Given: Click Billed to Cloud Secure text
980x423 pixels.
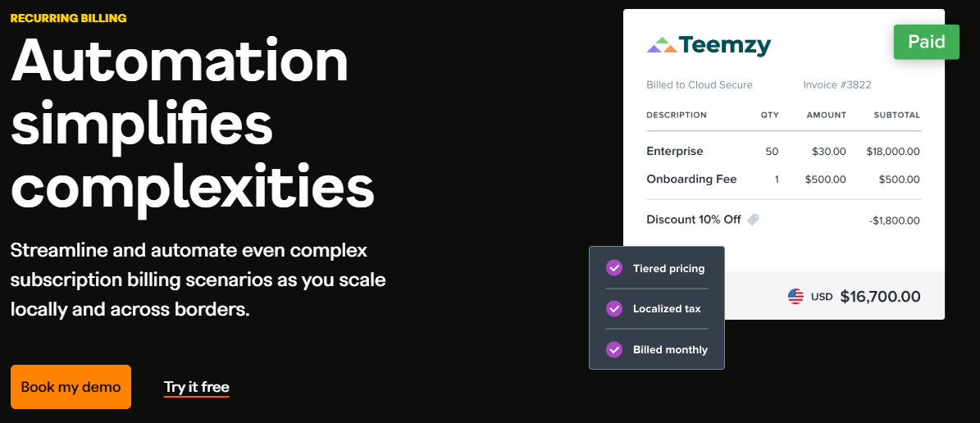Looking at the screenshot, I should click(700, 85).
